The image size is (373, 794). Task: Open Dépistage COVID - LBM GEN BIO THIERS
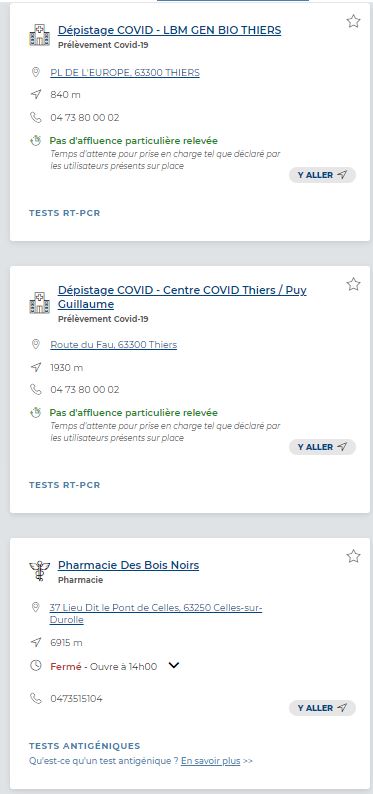point(170,30)
